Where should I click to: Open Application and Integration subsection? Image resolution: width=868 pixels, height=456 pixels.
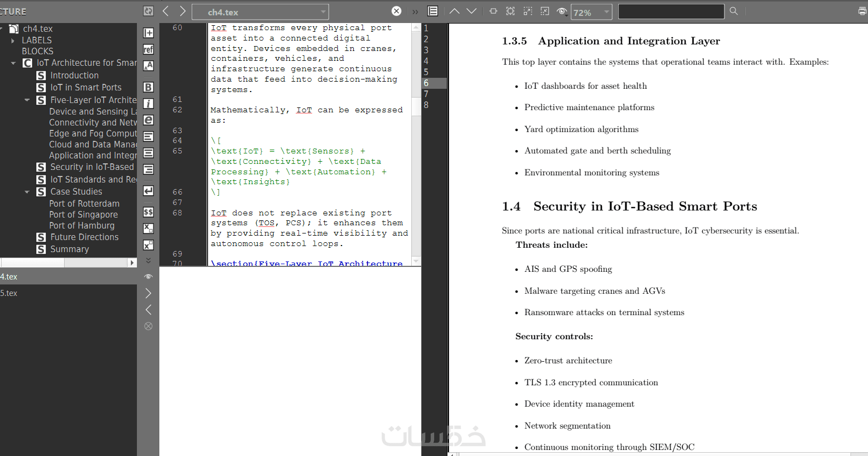tap(93, 156)
